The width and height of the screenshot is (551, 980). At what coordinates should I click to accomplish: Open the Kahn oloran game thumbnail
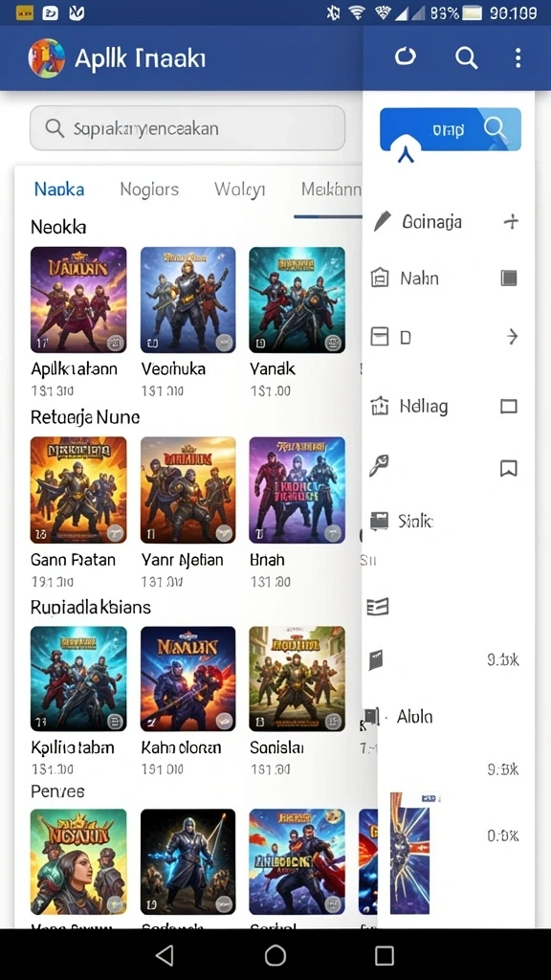point(188,679)
